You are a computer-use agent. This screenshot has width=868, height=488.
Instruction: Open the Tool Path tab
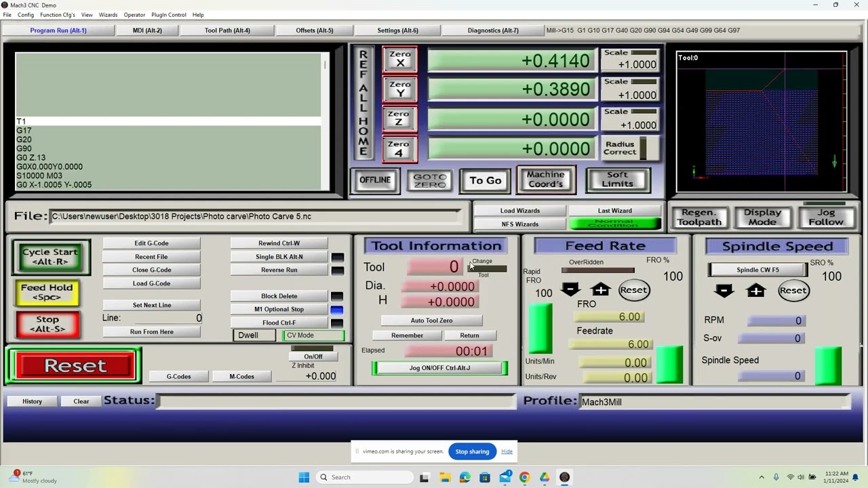227,30
